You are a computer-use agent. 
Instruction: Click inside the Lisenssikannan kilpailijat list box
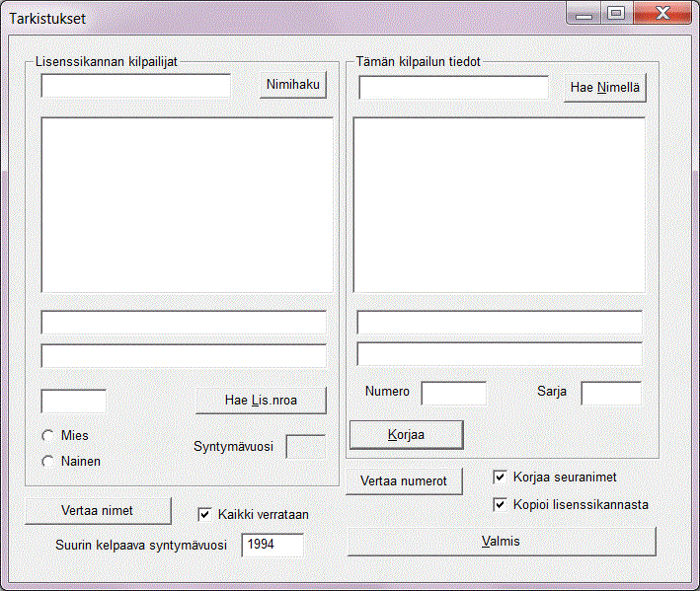(187, 204)
